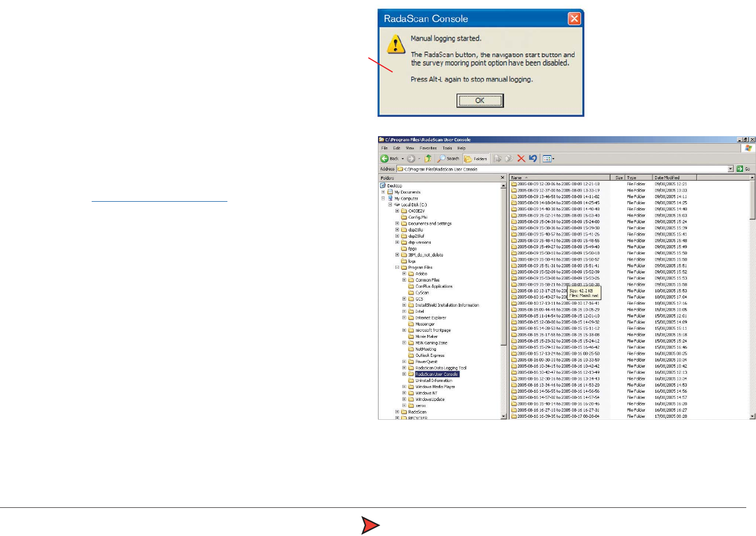This screenshot has width=756, height=536.
Task: Expand My Documents in the tree
Action: click(x=383, y=192)
